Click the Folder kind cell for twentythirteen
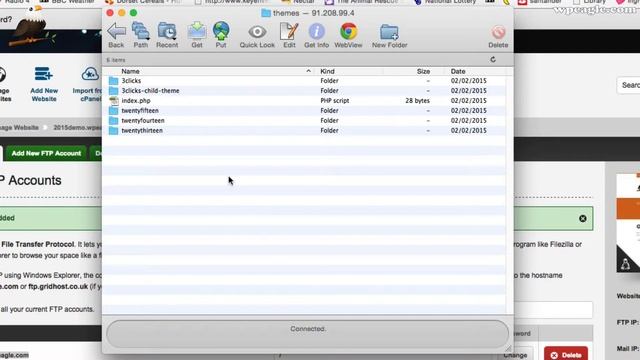 (329, 131)
